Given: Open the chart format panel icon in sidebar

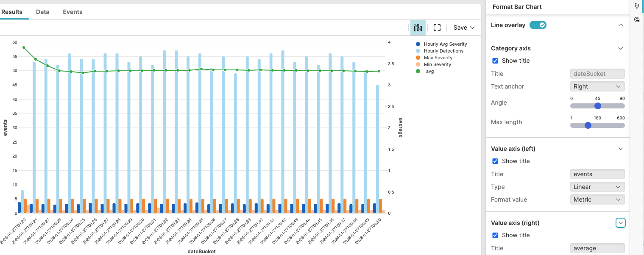Looking at the screenshot, I should point(636,6).
